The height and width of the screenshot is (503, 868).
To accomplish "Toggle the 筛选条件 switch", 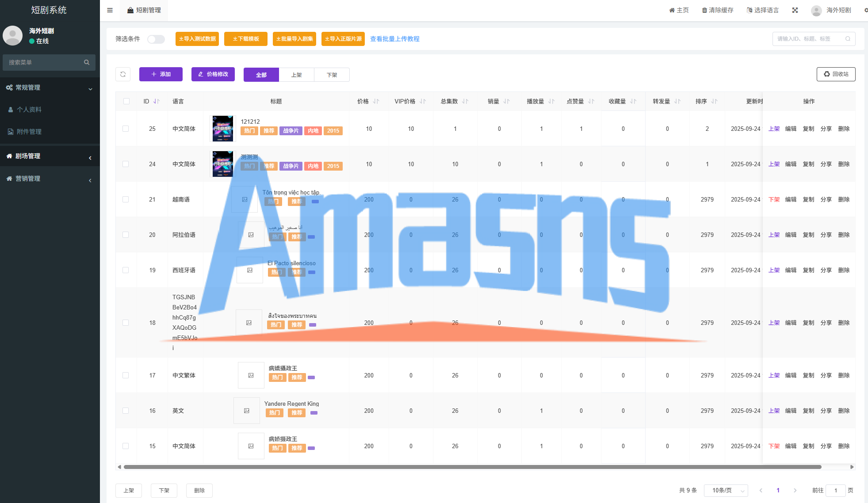I will (x=156, y=39).
